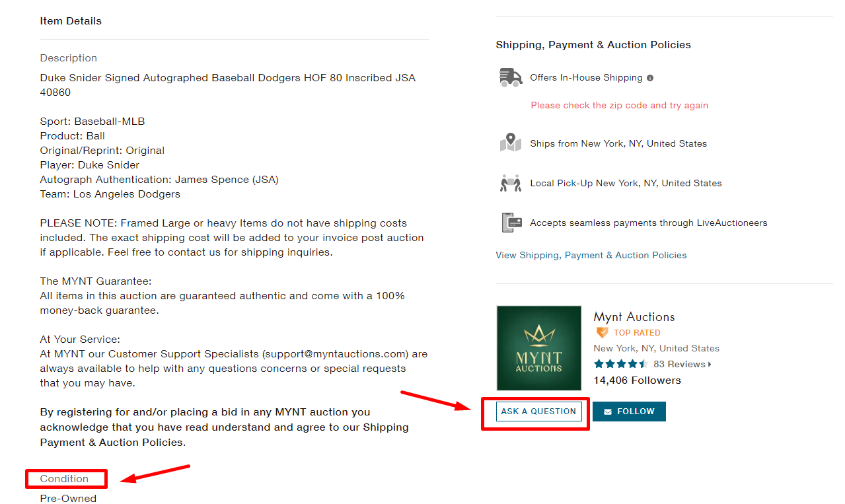Click the in-house shipping truck icon
Viewport: 845px width, 504px height.
[511, 77]
